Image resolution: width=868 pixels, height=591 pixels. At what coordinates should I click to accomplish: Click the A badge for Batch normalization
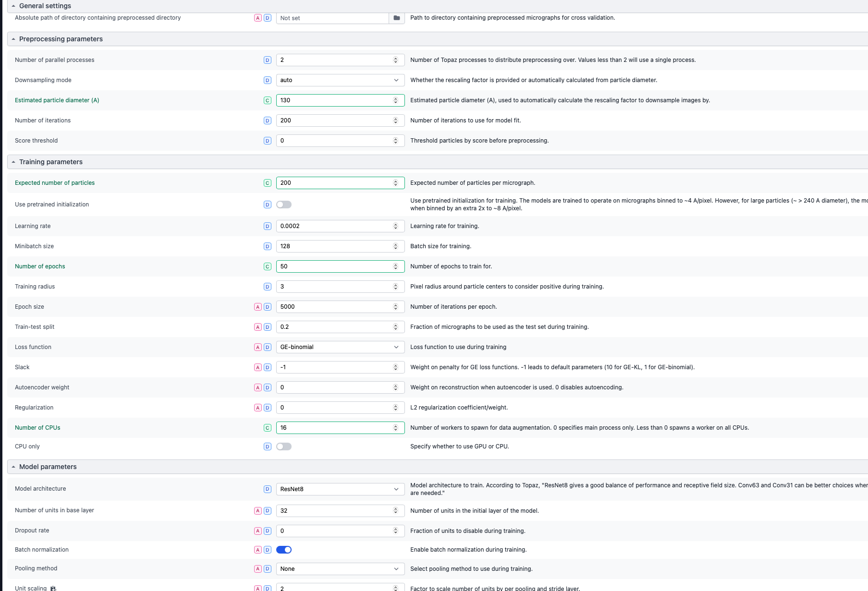pyautogui.click(x=258, y=550)
